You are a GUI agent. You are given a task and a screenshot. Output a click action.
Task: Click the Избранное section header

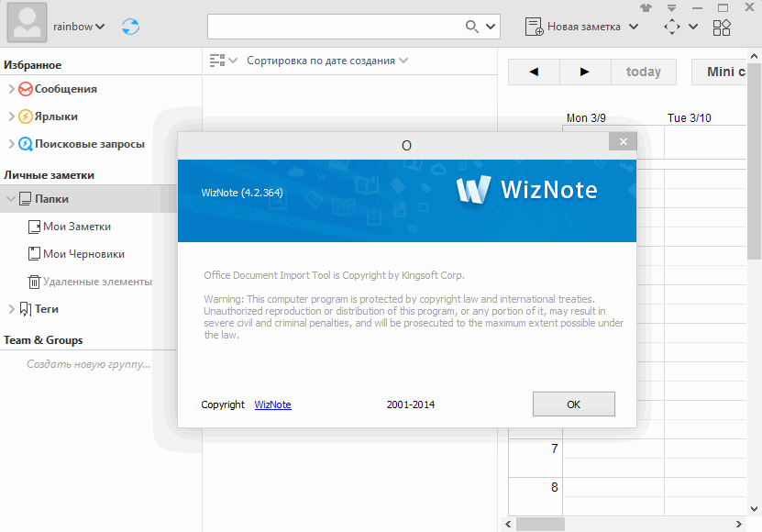pos(33,65)
